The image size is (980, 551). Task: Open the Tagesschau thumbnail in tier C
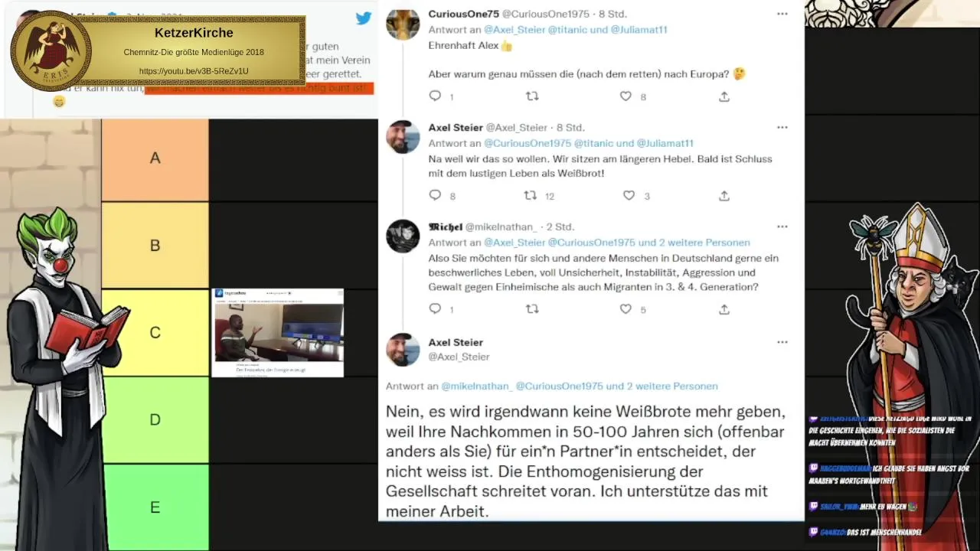[x=277, y=333]
